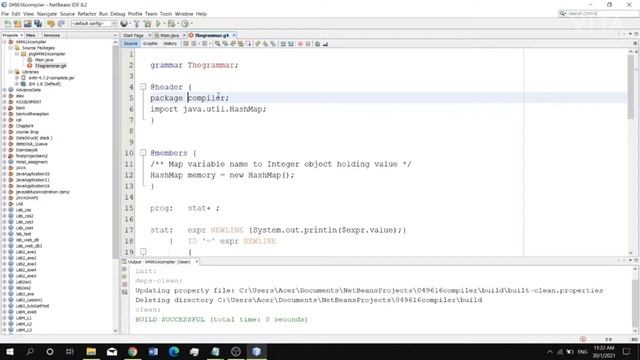This screenshot has width=640, height=360.
Task: Open the Run Project dropdown arrow
Action: tap(164, 24)
